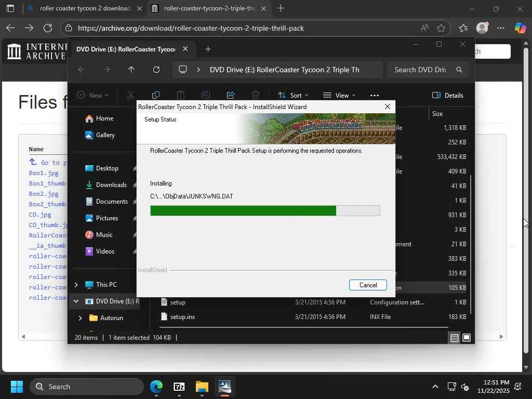532x399 pixels.
Task: Click the Explorer search box
Action: tap(428, 70)
